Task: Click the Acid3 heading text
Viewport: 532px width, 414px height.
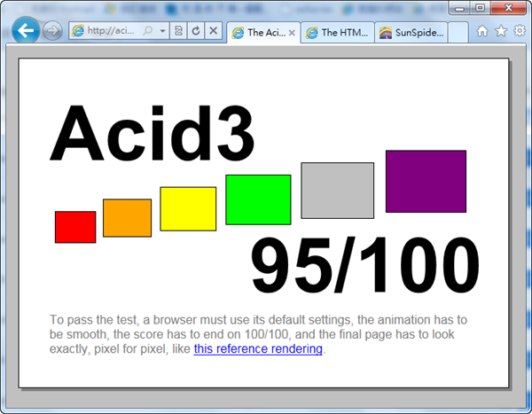Action: tap(152, 133)
